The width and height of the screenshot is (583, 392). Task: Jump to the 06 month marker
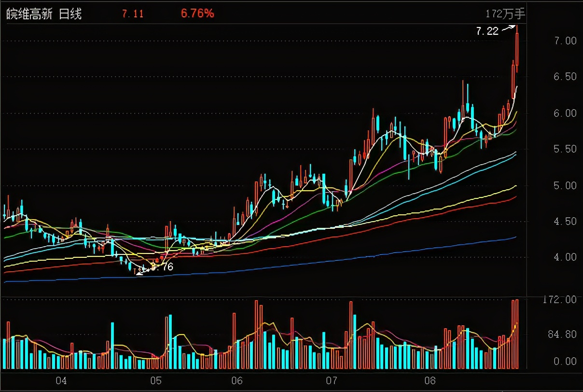coord(236,380)
